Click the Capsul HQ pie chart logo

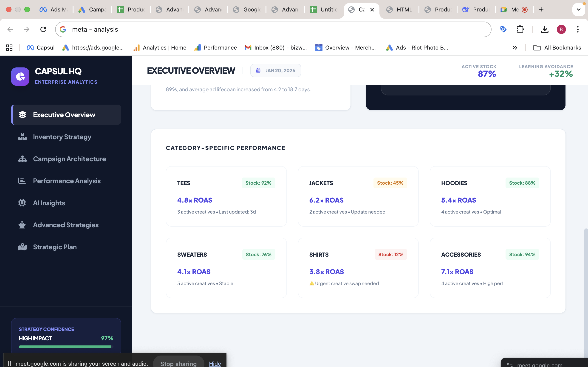click(x=20, y=76)
